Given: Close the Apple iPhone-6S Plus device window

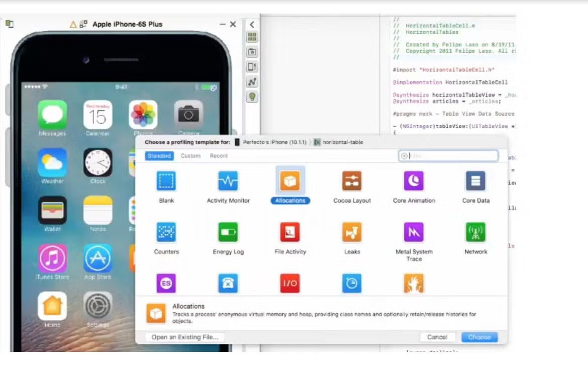Looking at the screenshot, I should point(233,24).
